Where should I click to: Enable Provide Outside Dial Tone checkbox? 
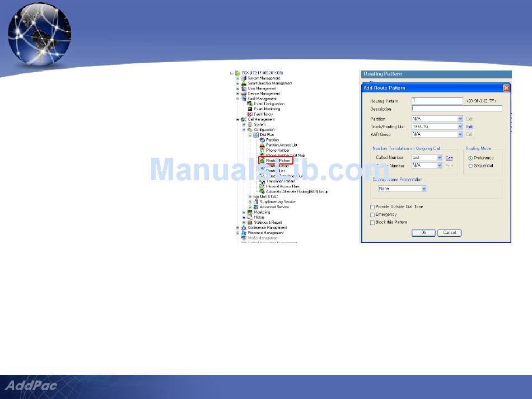pyautogui.click(x=372, y=207)
